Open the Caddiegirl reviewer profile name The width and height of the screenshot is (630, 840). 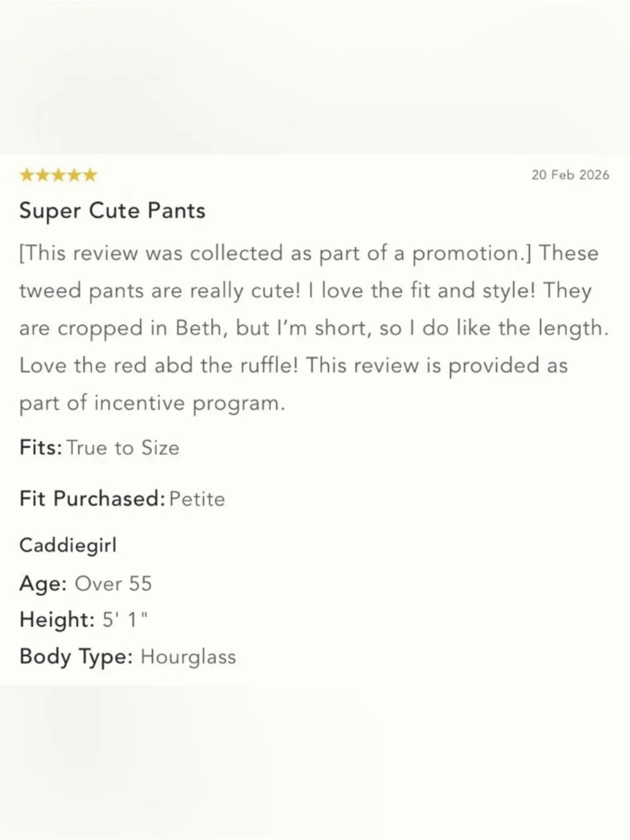coord(68,545)
